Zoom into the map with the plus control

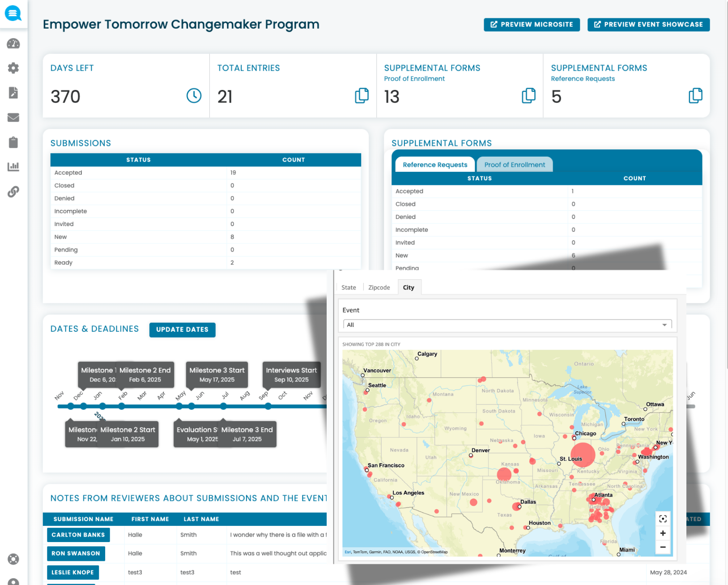(x=663, y=533)
